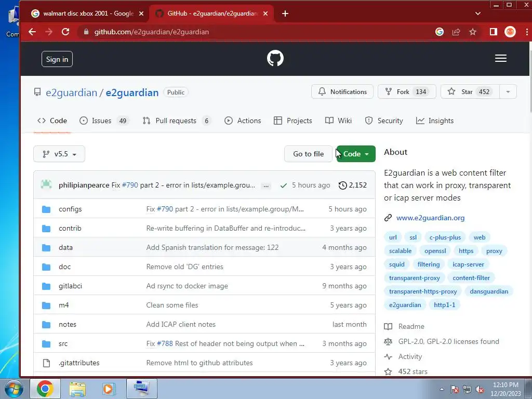Open the gitlabci folder
Screen dimensions: 532x399
(x=70, y=286)
